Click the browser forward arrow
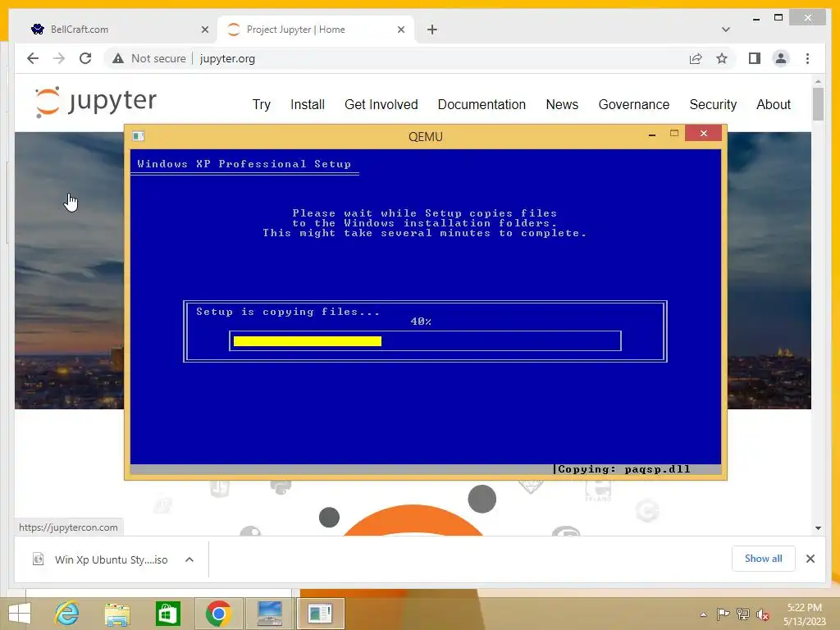This screenshot has height=630, width=840. coord(59,58)
